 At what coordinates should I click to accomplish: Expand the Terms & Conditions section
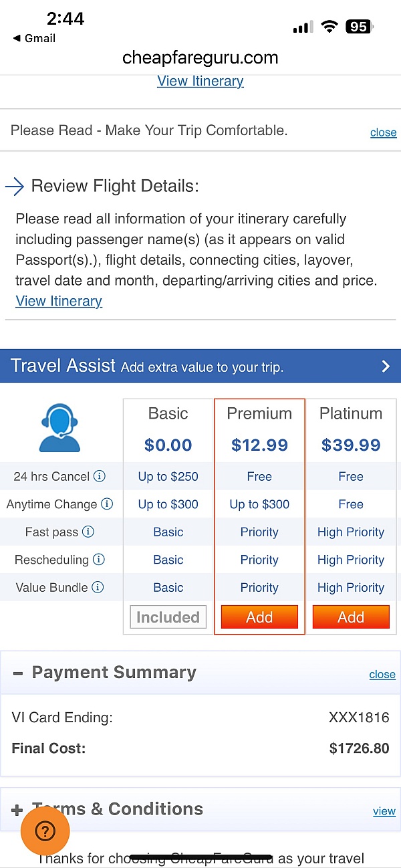18,809
